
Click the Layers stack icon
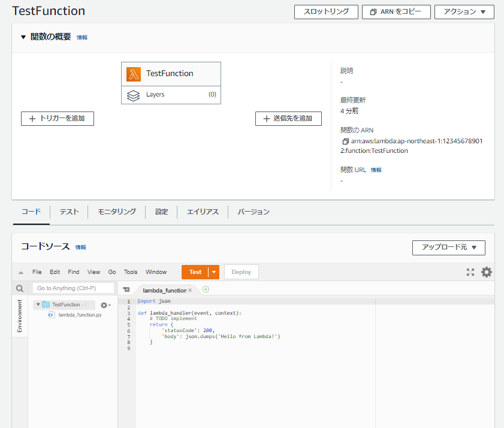(134, 95)
